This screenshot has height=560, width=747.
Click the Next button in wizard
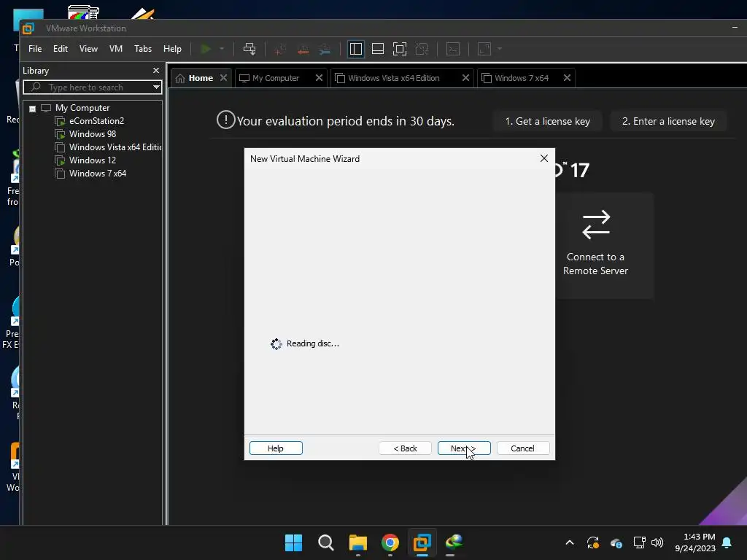pos(464,448)
